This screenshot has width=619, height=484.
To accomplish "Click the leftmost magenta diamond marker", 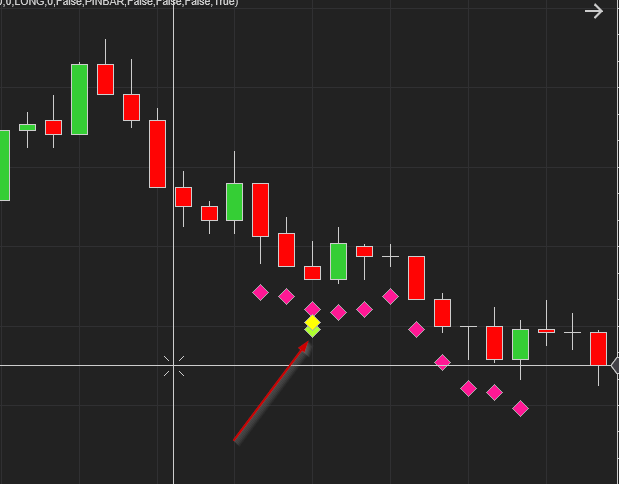I will pyautogui.click(x=260, y=293).
